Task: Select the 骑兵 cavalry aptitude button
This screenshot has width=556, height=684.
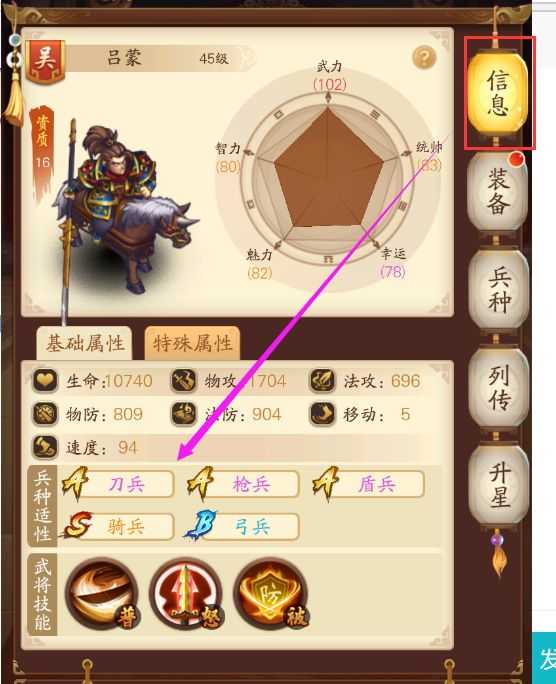Action: (119, 527)
